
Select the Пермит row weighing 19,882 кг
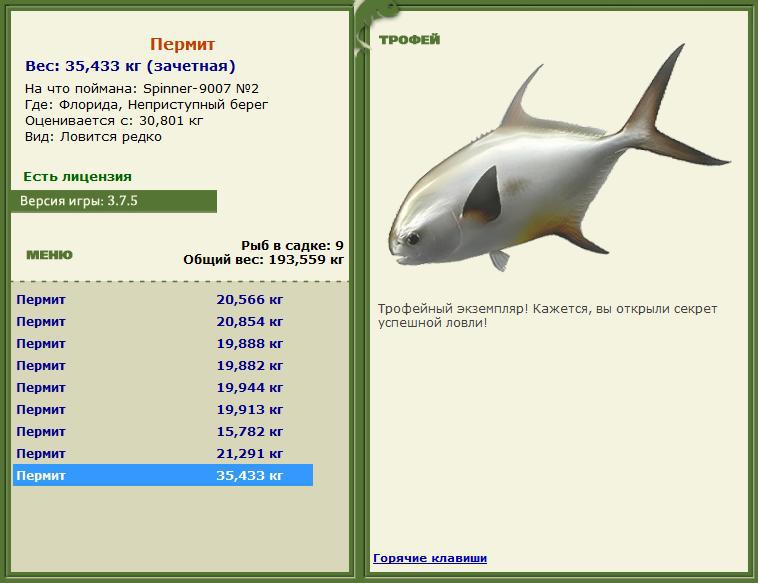click(163, 365)
